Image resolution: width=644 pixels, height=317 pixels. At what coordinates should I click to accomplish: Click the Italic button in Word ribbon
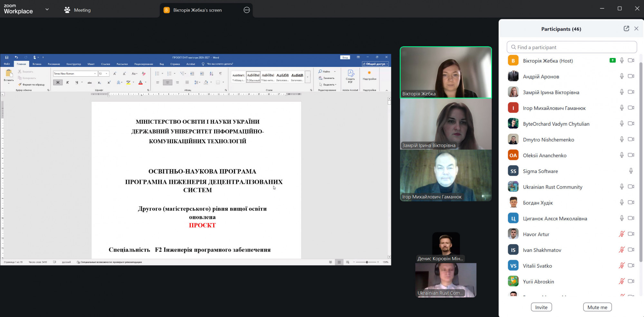[x=68, y=83]
